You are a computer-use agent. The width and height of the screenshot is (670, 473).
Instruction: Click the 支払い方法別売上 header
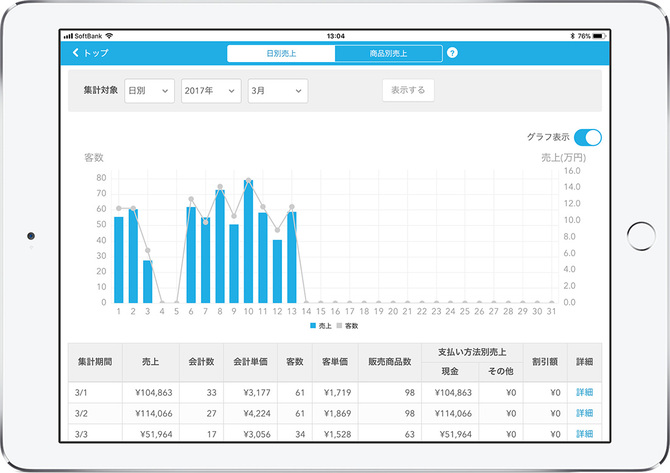click(x=472, y=353)
